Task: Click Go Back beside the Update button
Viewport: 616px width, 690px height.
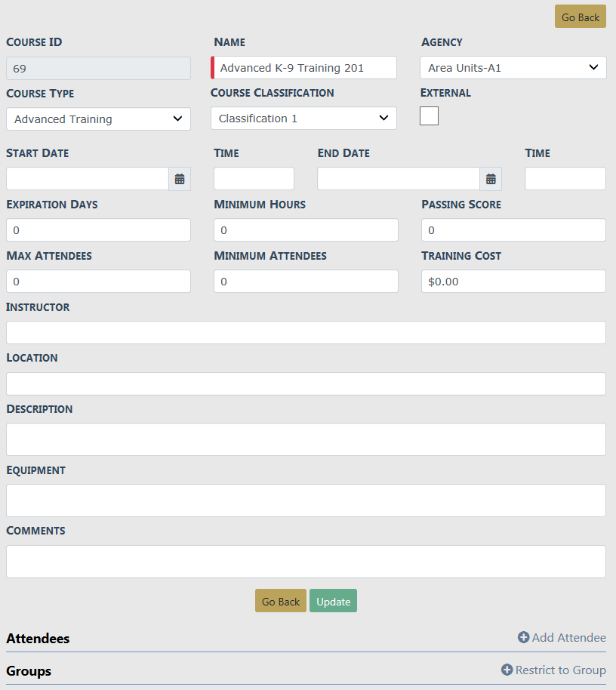Action: [x=281, y=602]
